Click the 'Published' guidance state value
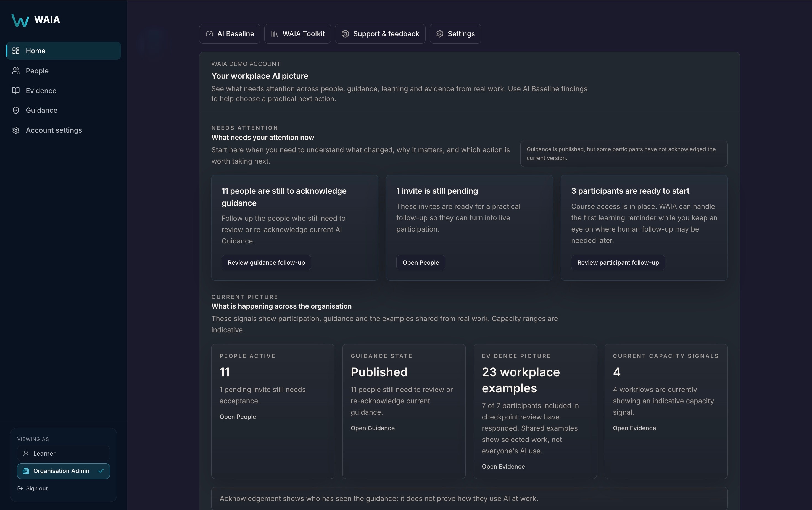Image resolution: width=812 pixels, height=510 pixels. tap(379, 372)
